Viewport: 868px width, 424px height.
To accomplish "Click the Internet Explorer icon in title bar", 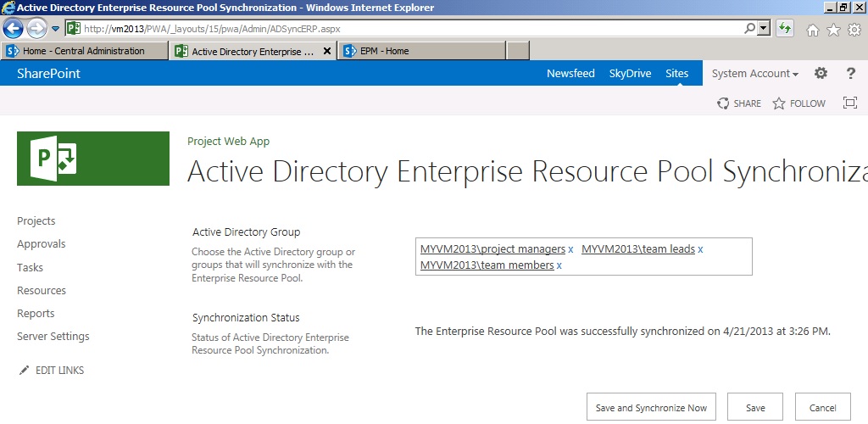I will (8, 7).
